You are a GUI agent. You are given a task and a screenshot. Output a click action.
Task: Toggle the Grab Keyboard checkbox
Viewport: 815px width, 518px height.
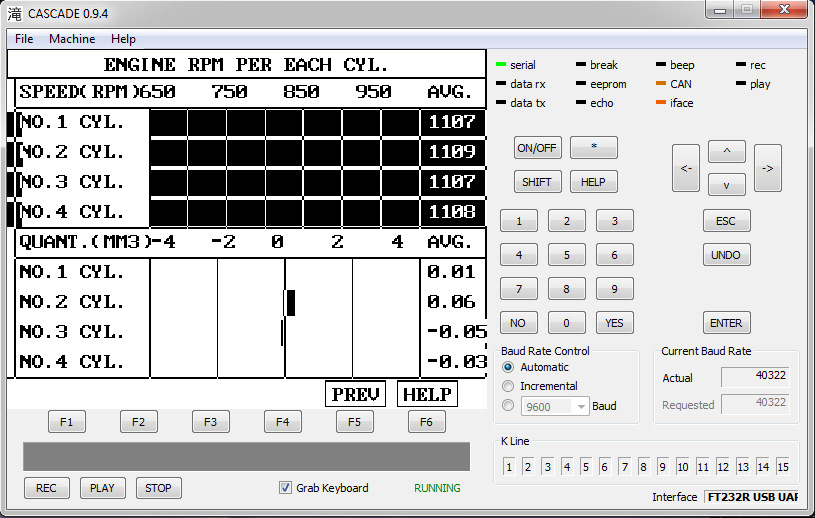[286, 488]
